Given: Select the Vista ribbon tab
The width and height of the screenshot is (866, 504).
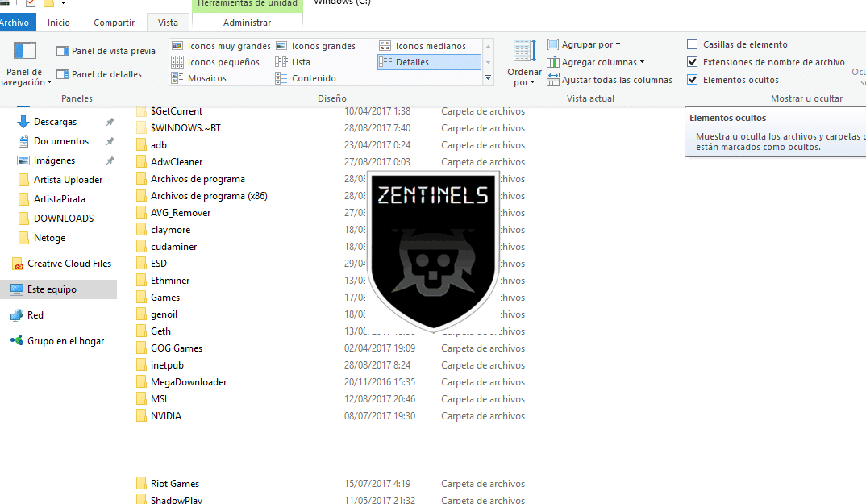Looking at the screenshot, I should [168, 23].
